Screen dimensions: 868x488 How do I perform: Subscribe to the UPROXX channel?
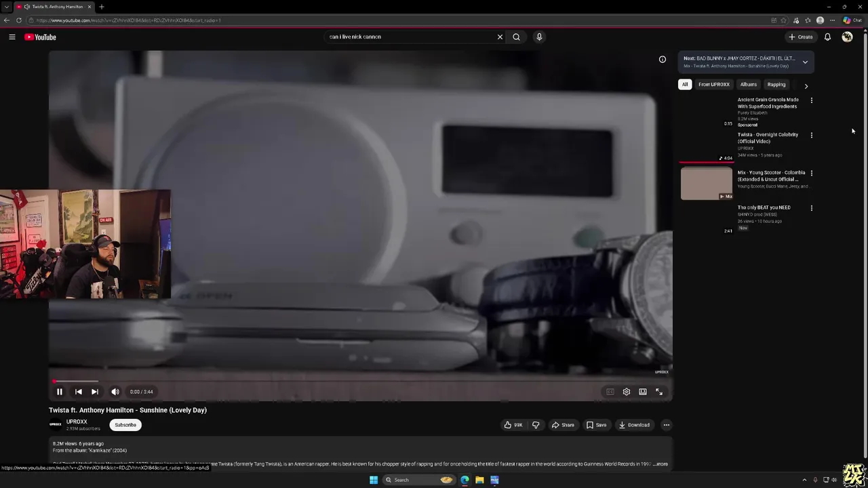click(x=125, y=425)
